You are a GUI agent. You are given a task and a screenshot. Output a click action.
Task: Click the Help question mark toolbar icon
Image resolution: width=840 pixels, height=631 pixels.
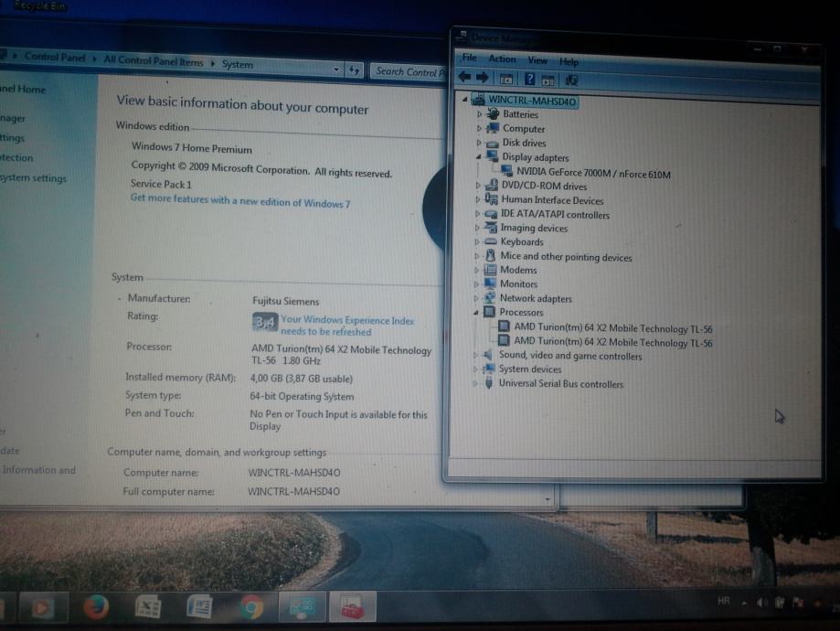529,80
